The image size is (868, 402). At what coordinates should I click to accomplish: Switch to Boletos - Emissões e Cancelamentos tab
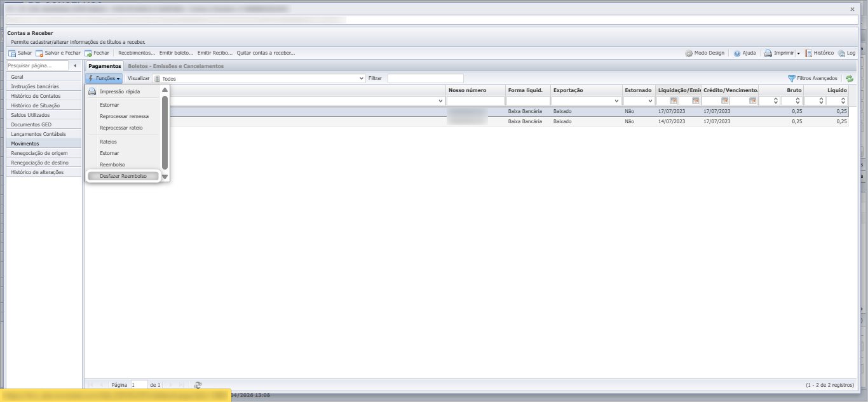point(176,66)
